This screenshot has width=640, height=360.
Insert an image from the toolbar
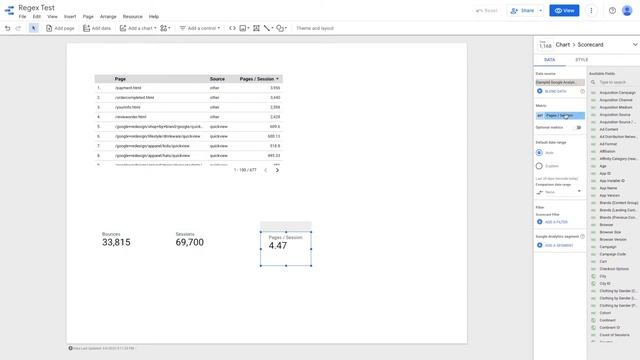pyautogui.click(x=244, y=28)
